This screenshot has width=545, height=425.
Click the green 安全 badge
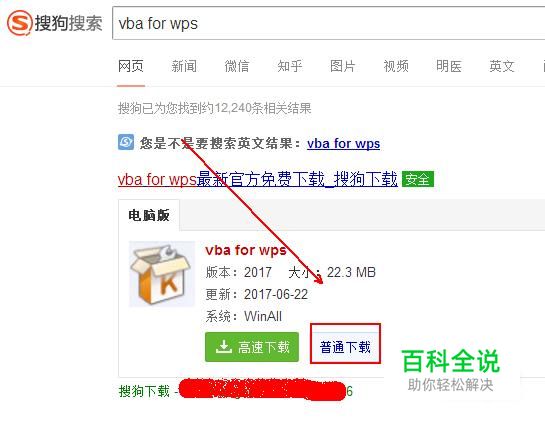pyautogui.click(x=418, y=179)
